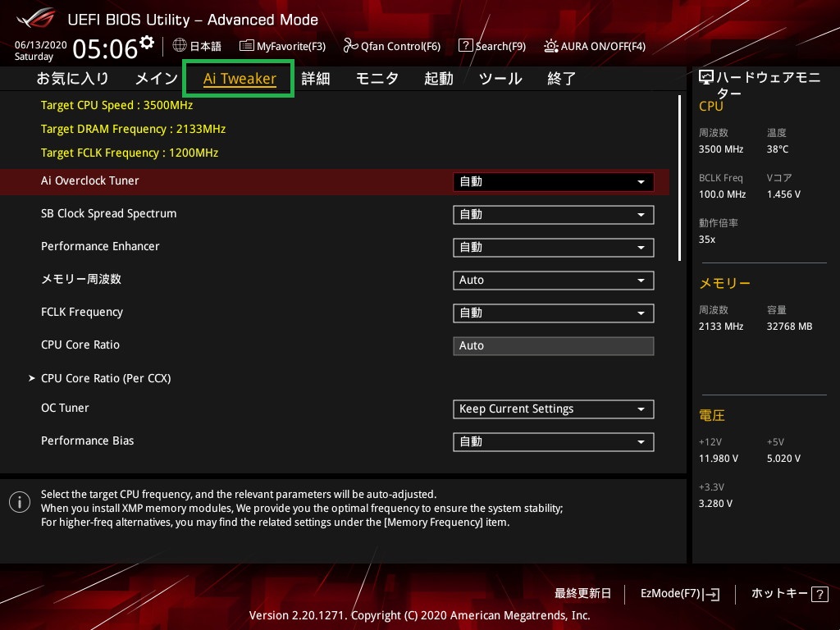
Task: Click the 11.980 V reading
Action: 719,459
